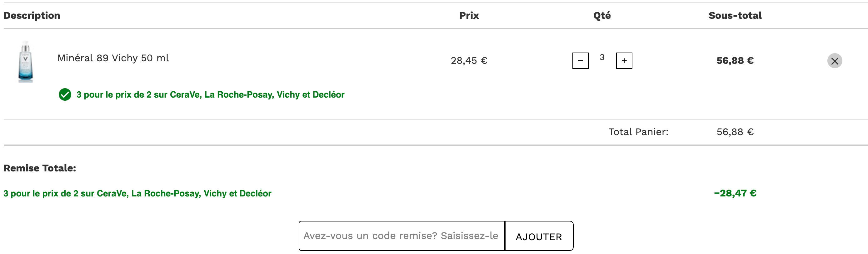
Task: Click the Description column header
Action: (x=32, y=16)
